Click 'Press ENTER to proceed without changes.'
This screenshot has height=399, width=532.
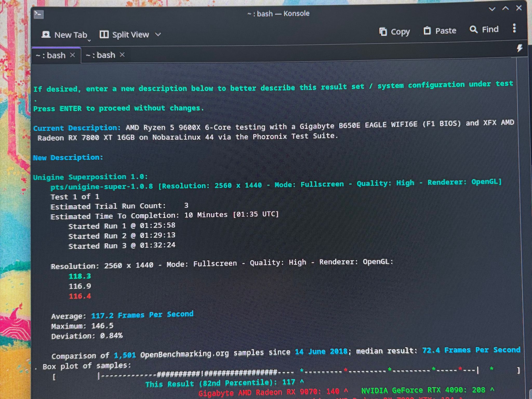click(119, 108)
